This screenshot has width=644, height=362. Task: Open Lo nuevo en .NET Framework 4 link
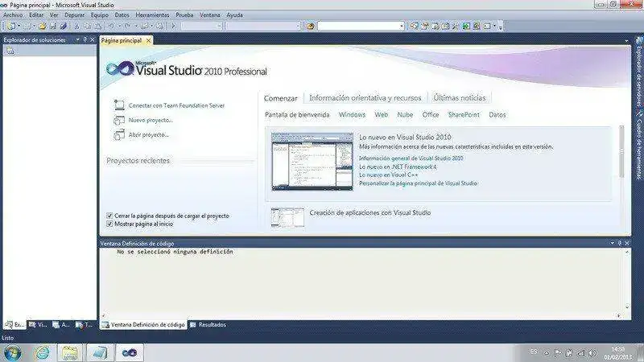(x=398, y=167)
